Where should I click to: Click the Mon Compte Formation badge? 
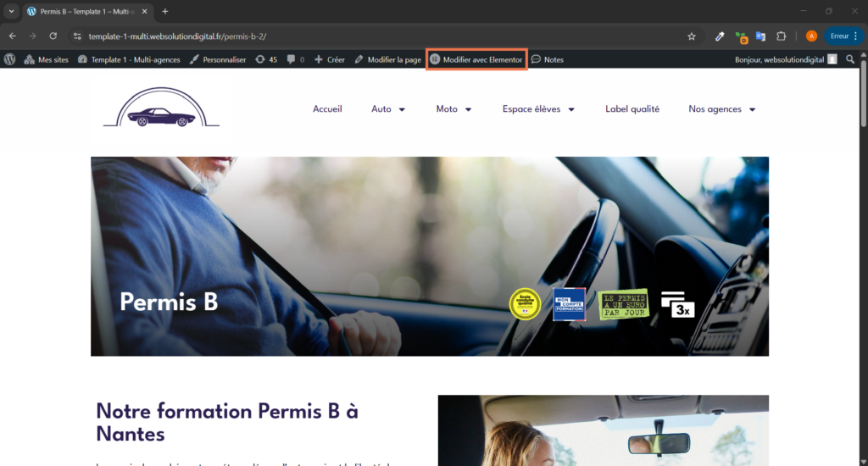[569, 304]
